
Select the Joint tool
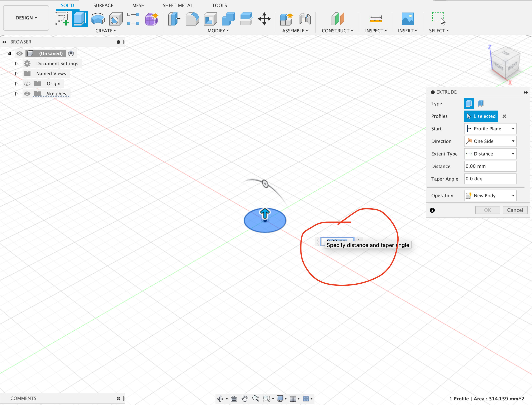[x=305, y=19]
